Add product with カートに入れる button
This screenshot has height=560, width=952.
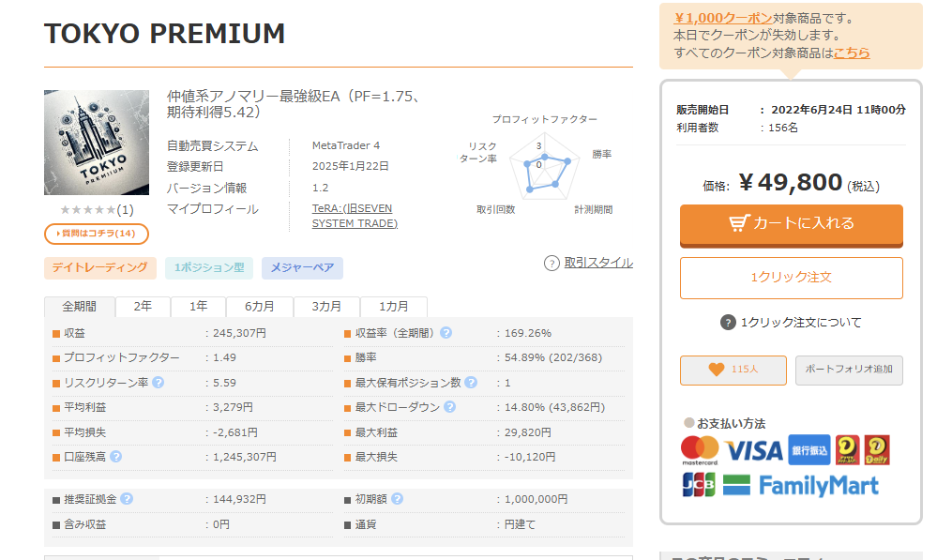pos(791,225)
